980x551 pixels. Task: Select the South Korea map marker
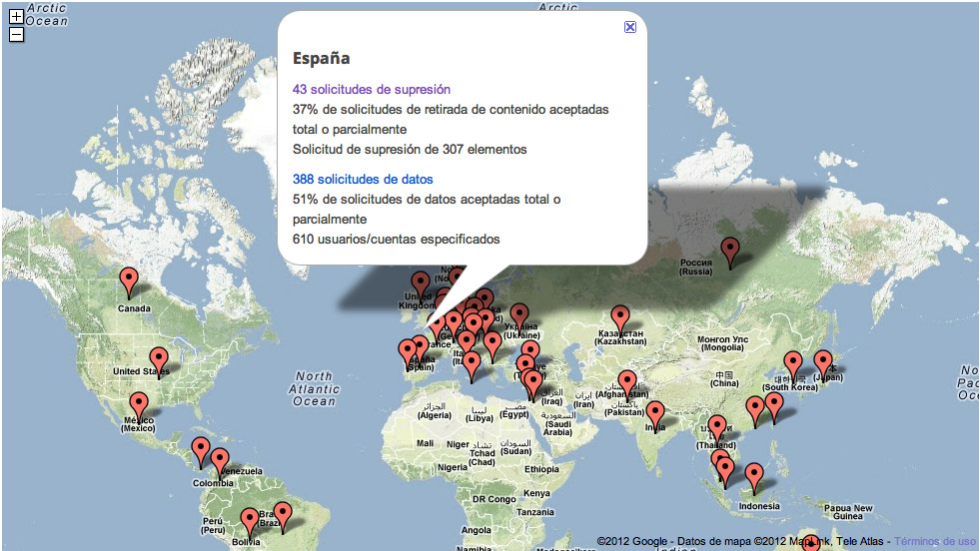click(793, 366)
